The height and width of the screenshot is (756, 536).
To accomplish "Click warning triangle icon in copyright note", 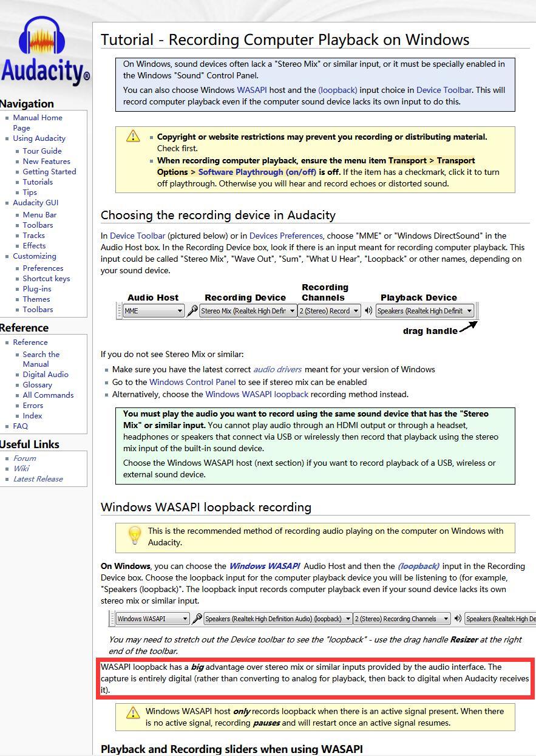I will pyautogui.click(x=133, y=136).
